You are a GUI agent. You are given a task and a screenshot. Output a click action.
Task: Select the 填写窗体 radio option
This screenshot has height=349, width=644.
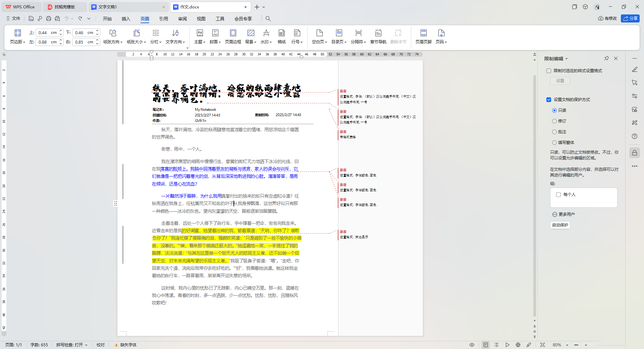[554, 143]
